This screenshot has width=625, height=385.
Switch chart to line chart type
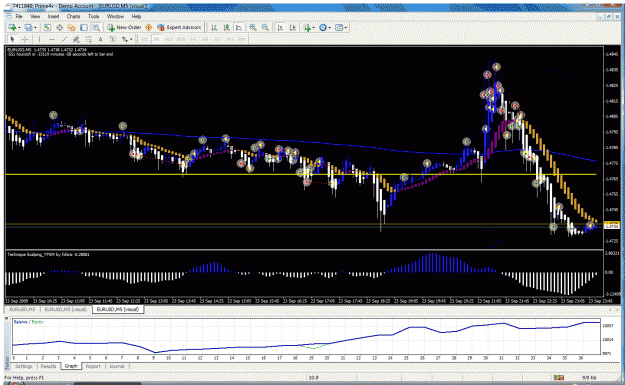[239, 28]
